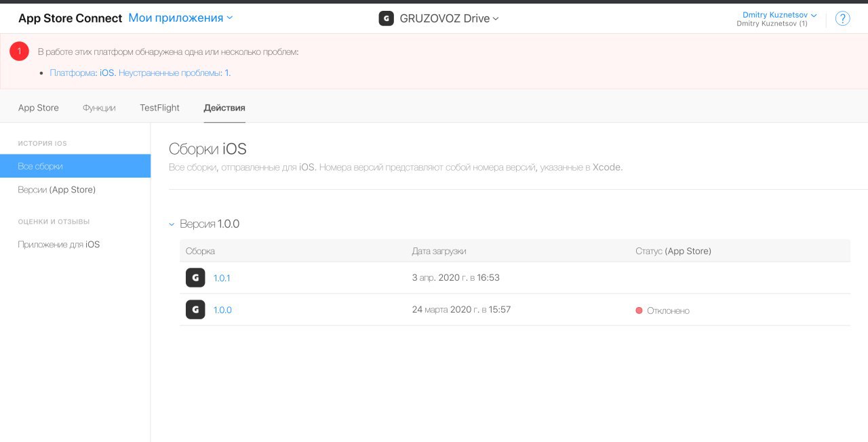Switch to the TestFlight tab
This screenshot has width=868, height=442.
tap(159, 108)
